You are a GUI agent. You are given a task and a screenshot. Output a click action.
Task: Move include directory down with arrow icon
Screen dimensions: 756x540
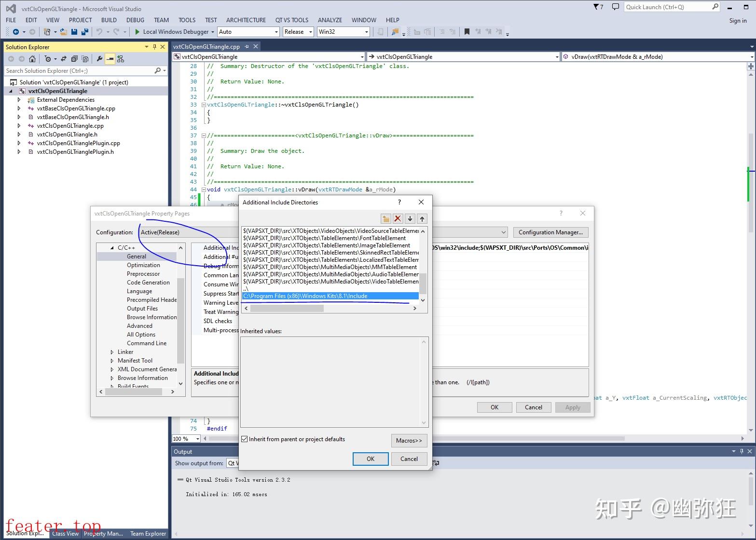tap(410, 218)
